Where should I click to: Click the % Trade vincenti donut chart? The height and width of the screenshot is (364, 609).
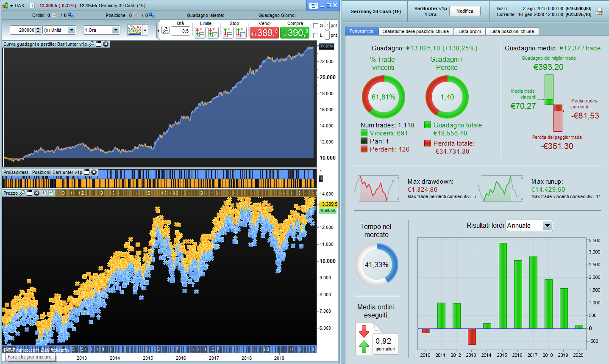[384, 97]
